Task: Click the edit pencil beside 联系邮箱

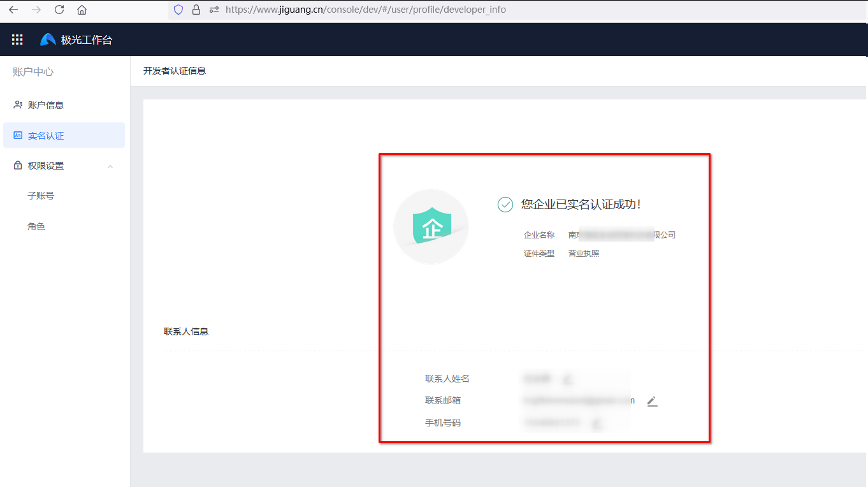Action: click(651, 401)
